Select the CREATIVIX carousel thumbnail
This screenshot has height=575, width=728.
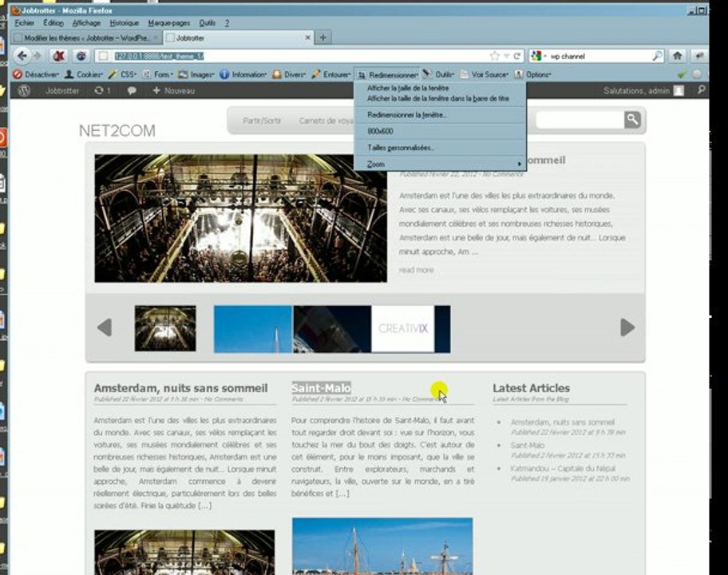tap(402, 329)
